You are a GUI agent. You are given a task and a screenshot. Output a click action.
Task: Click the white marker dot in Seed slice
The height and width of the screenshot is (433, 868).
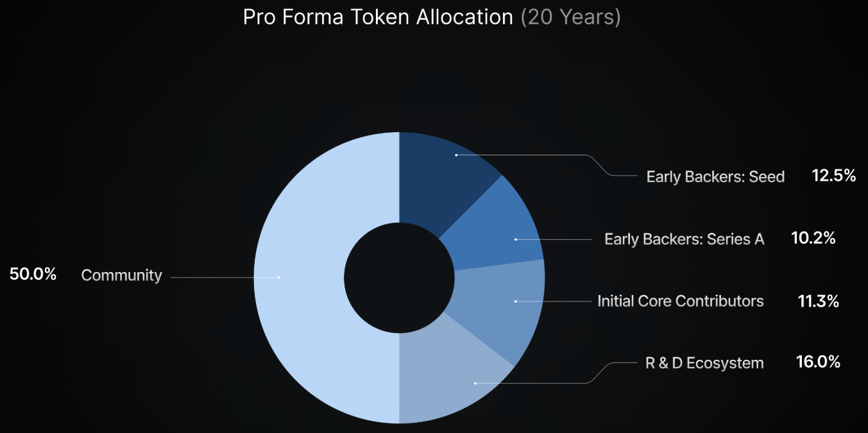pos(456,155)
